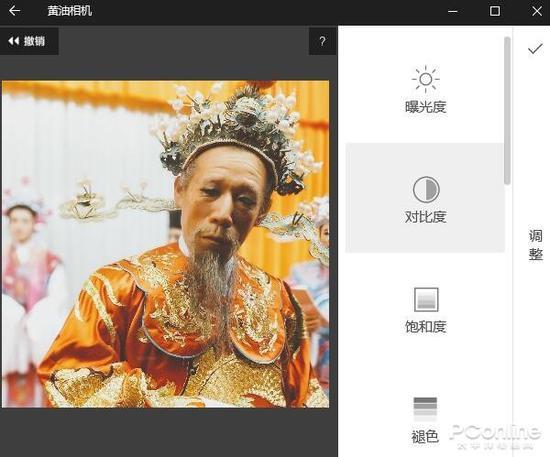
Task: Select the 饱和度 saturation adjustment
Action: point(425,309)
